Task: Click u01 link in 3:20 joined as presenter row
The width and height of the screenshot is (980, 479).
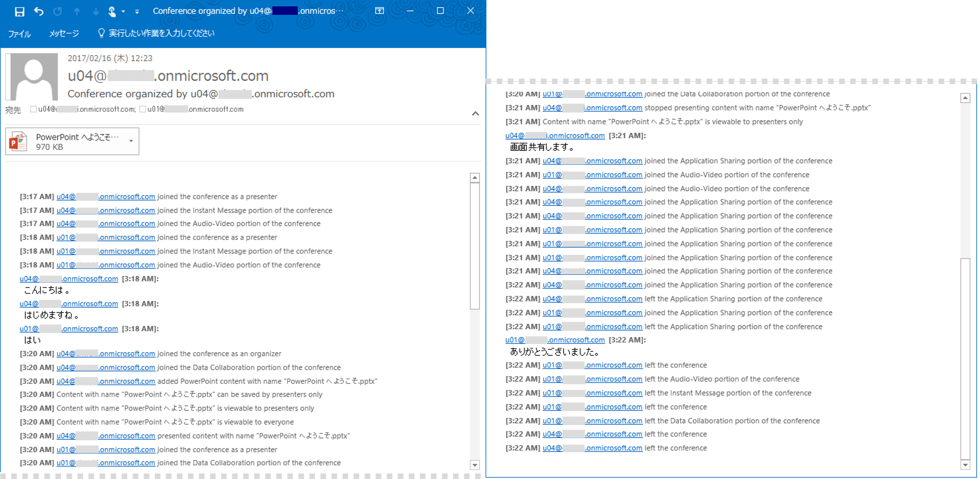Action: pyautogui.click(x=106, y=449)
